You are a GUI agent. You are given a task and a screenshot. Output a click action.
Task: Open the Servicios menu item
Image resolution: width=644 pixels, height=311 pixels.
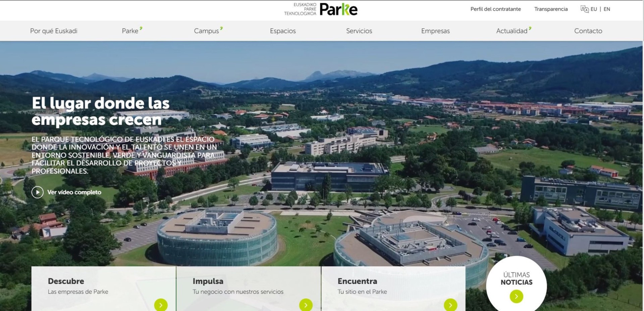pyautogui.click(x=359, y=31)
